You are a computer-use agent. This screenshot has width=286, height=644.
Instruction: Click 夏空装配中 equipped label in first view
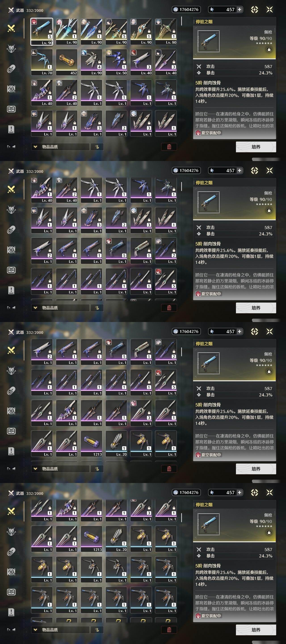(x=208, y=133)
